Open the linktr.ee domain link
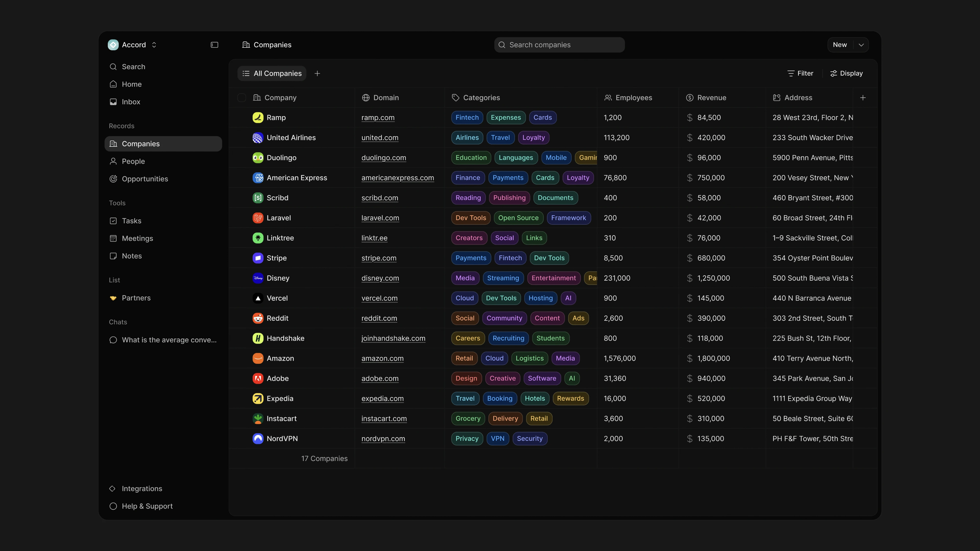This screenshot has width=980, height=551. click(374, 238)
